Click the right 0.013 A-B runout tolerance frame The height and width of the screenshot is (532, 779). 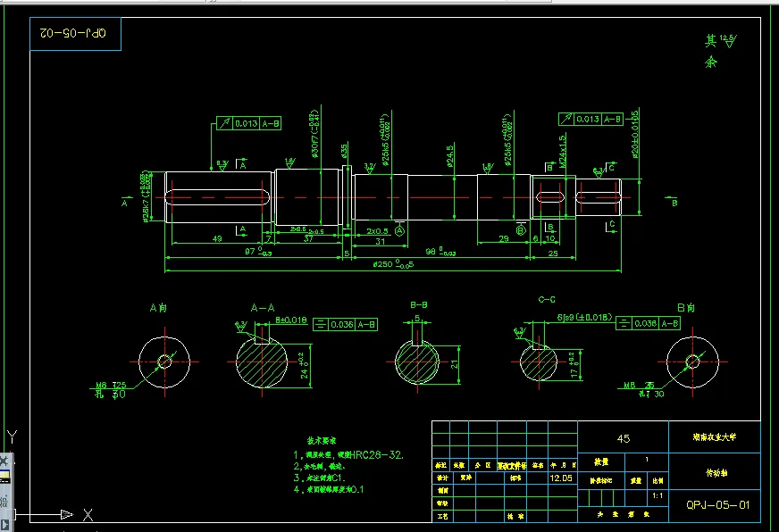(591, 119)
